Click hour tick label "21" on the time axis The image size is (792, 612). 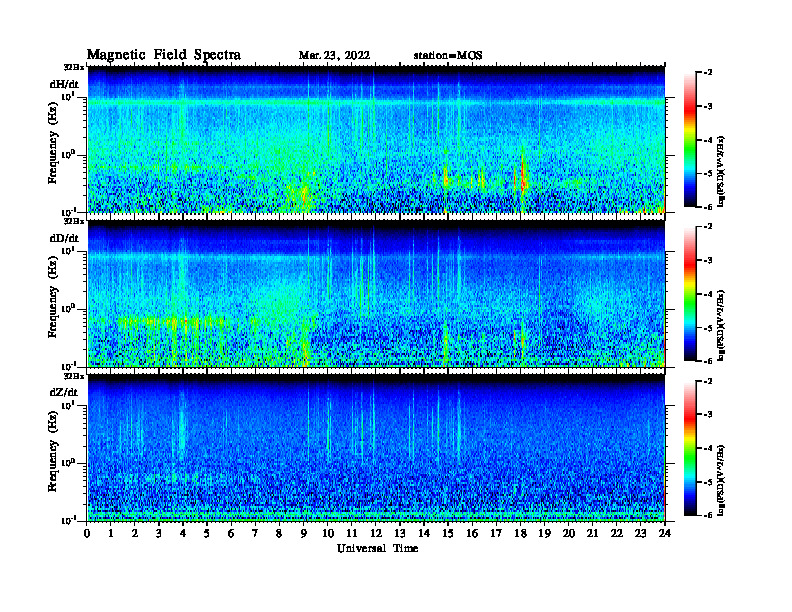(592, 533)
